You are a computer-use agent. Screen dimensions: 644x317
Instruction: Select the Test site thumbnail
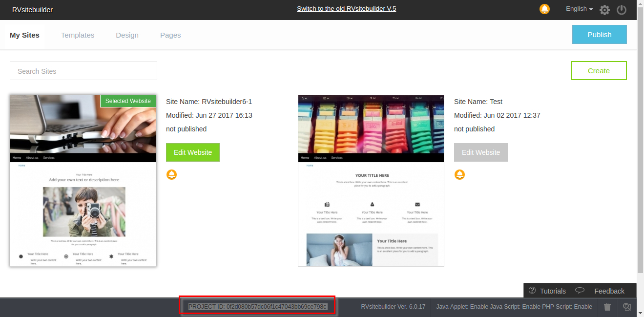coord(371,181)
